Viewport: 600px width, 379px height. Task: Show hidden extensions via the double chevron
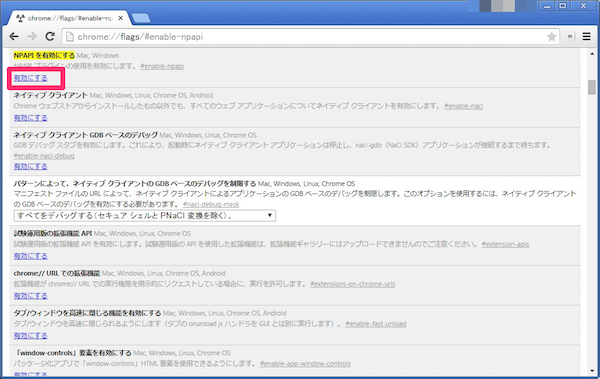pyautogui.click(x=570, y=36)
